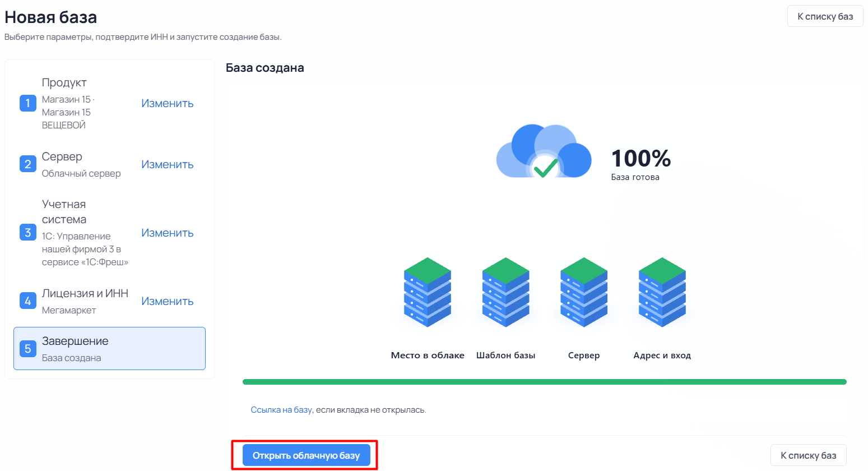Click the bottom К списку баз button
Screen dimensions: 868x471
click(809, 455)
